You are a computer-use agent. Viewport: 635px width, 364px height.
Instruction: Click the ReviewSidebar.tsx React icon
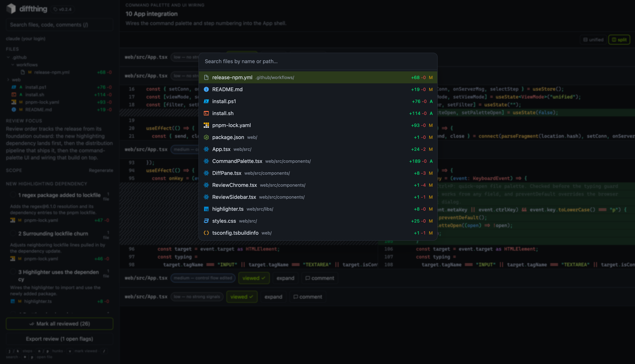coord(206,197)
